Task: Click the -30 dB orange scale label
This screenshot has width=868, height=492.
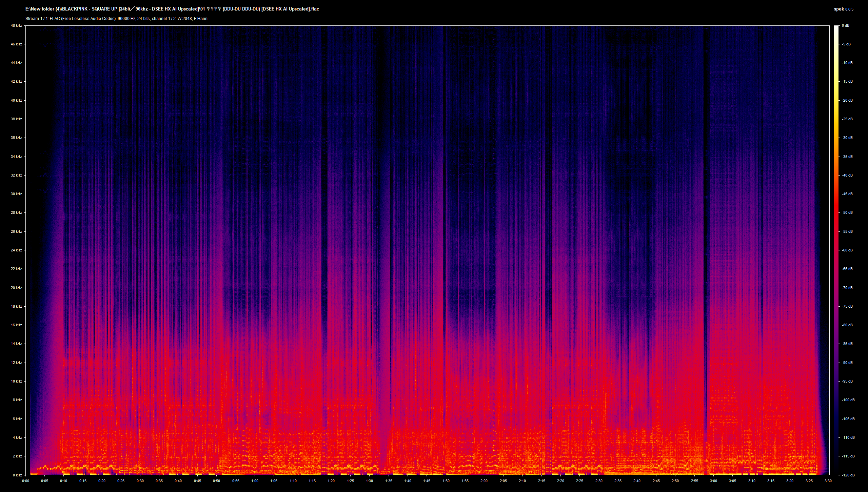Action: (847, 138)
